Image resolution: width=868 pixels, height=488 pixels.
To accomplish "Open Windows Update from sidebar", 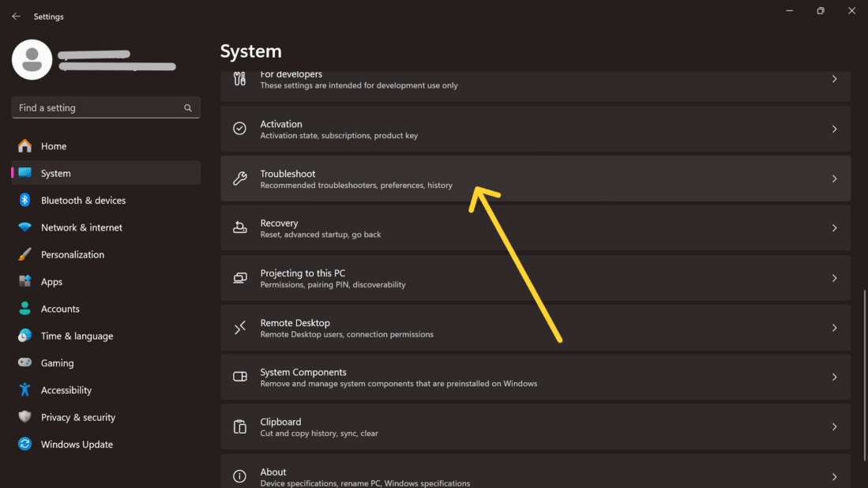I will click(77, 445).
